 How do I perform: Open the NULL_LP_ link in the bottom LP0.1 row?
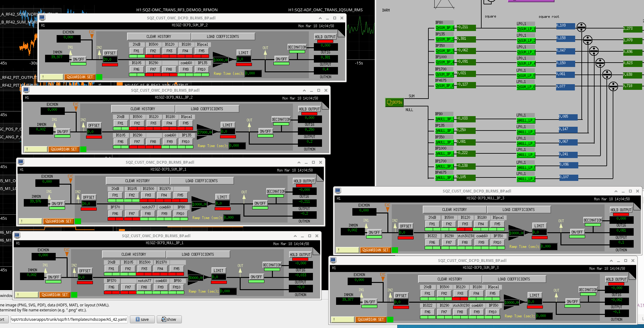pyautogui.click(x=525, y=179)
